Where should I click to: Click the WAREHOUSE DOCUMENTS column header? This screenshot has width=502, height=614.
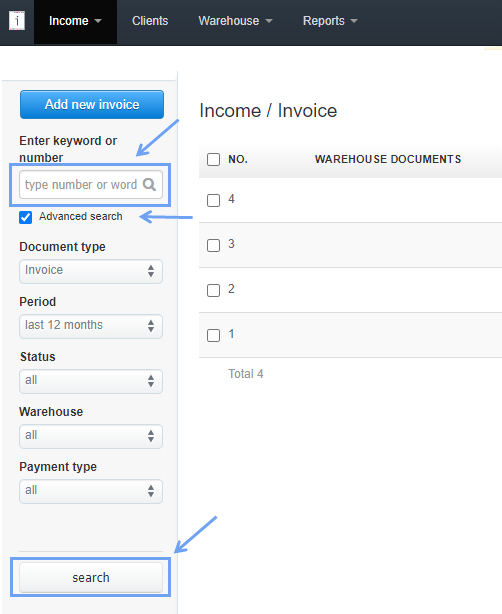(x=388, y=159)
